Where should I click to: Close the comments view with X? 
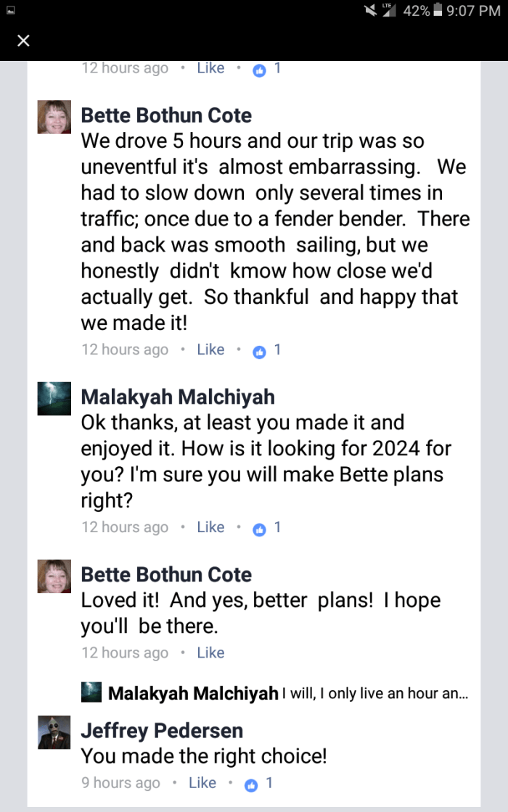[23, 41]
